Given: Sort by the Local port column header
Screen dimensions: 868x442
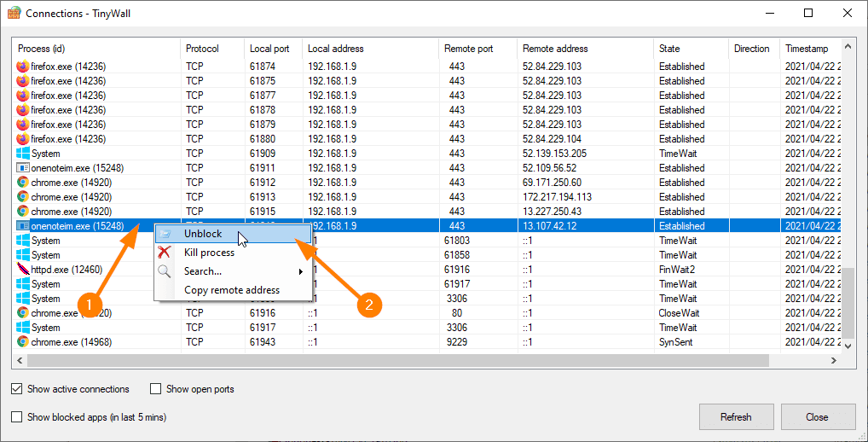Looking at the screenshot, I should 274,49.
